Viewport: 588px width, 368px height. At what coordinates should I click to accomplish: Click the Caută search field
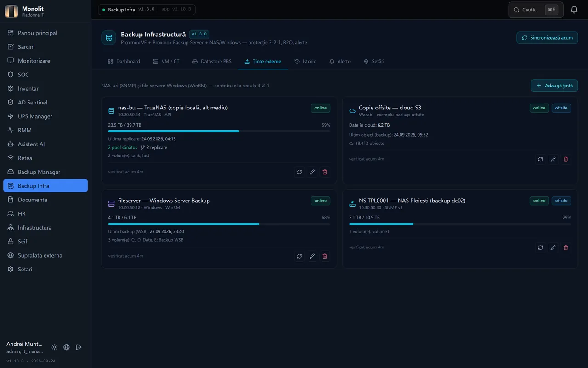pos(536,10)
